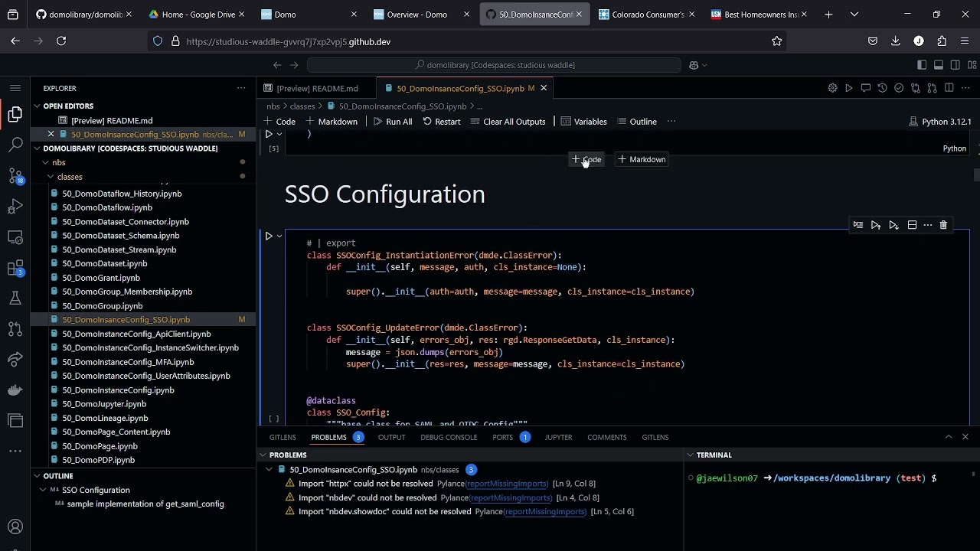The width and height of the screenshot is (980, 551).
Task: Switch to Output panel tab
Action: [391, 437]
